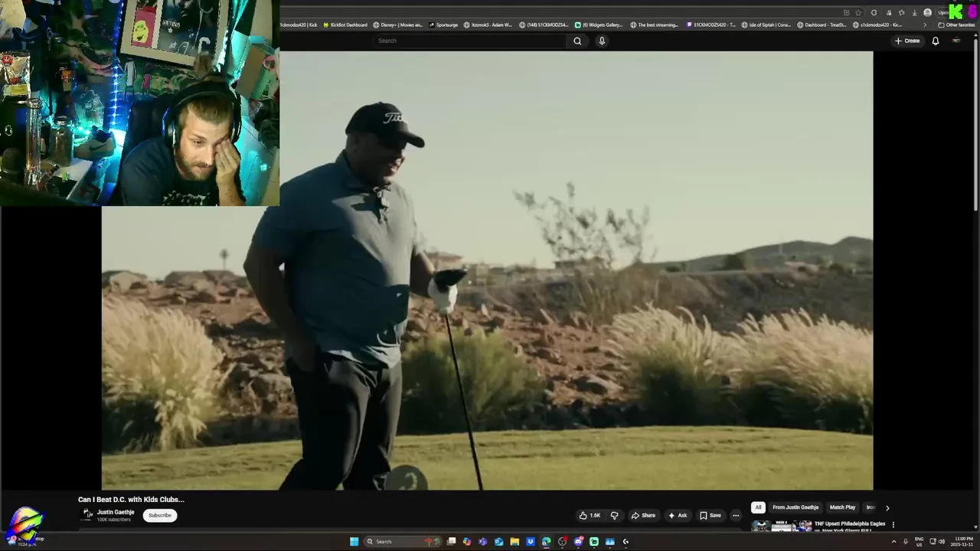Click the browser profile avatar

[x=927, y=12]
